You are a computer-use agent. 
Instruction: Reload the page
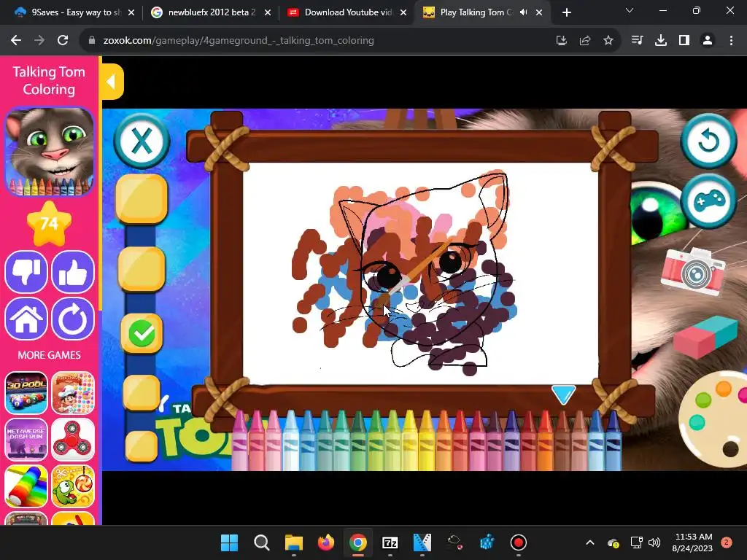63,41
